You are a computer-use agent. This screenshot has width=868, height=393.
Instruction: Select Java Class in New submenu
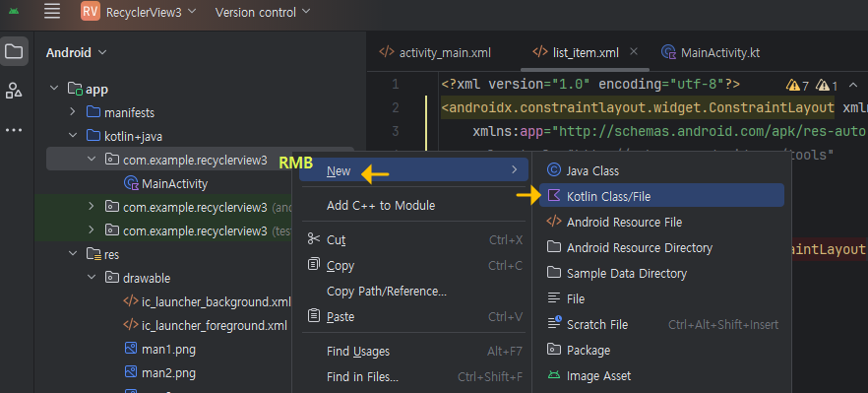pyautogui.click(x=661, y=170)
